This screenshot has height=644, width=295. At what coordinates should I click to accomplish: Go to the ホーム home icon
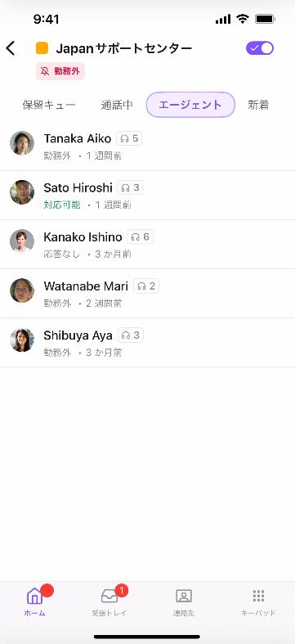pos(34,596)
